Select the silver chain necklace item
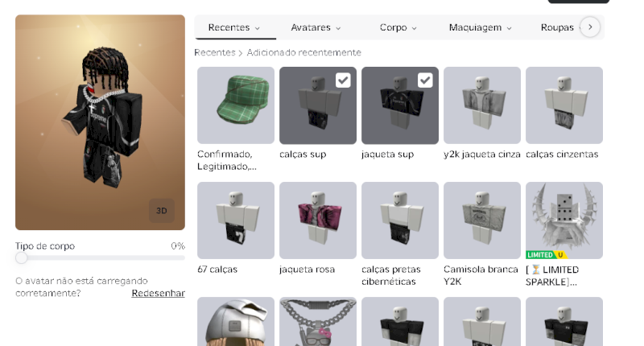The image size is (644, 346). [x=318, y=321]
